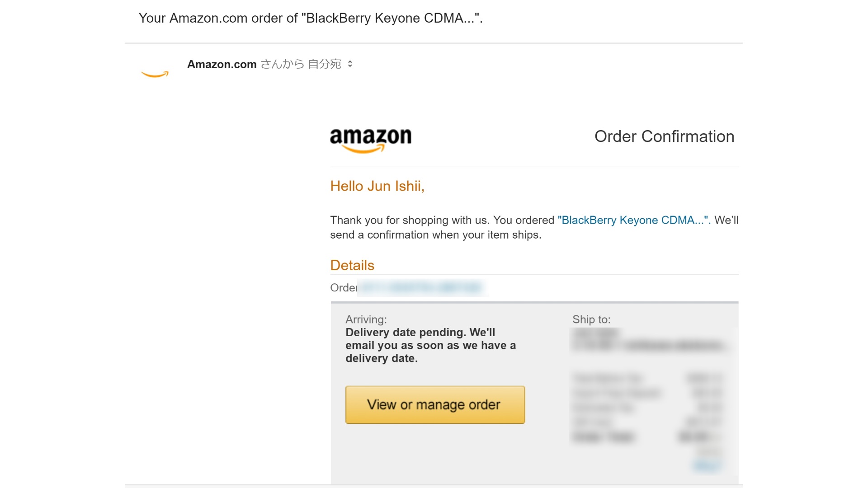The image size is (868, 488).
Task: Click the Amazon.com sender name
Action: 222,65
